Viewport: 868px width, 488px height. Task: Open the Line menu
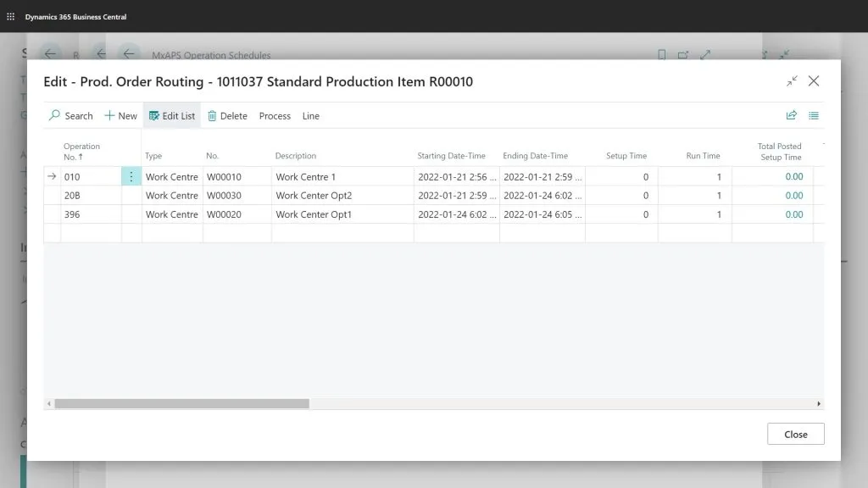click(310, 115)
